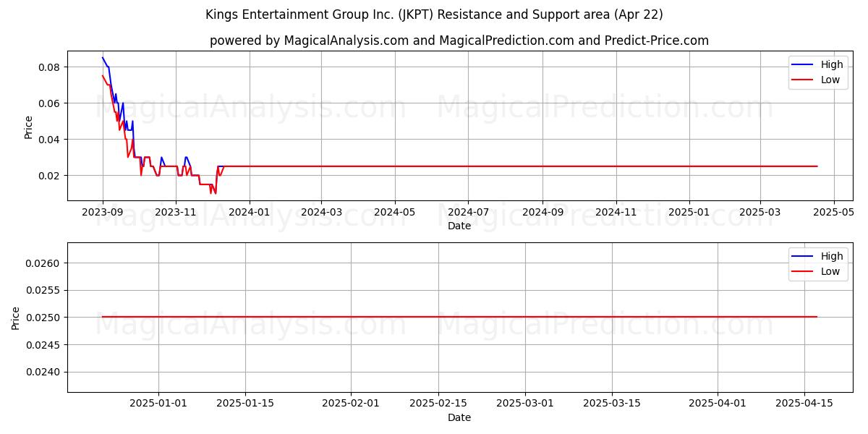Click the chart title mentioning Kings Entertainment Group
868x434 pixels.
tap(434, 14)
